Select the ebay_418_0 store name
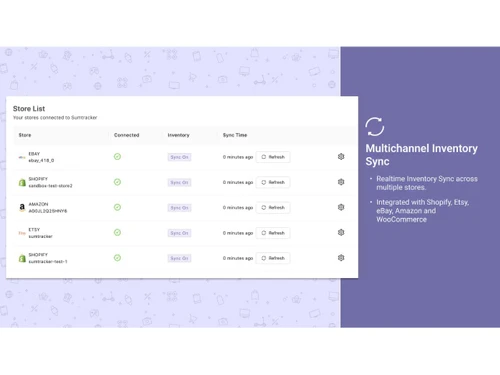Image resolution: width=500 pixels, height=375 pixels. coord(41,160)
